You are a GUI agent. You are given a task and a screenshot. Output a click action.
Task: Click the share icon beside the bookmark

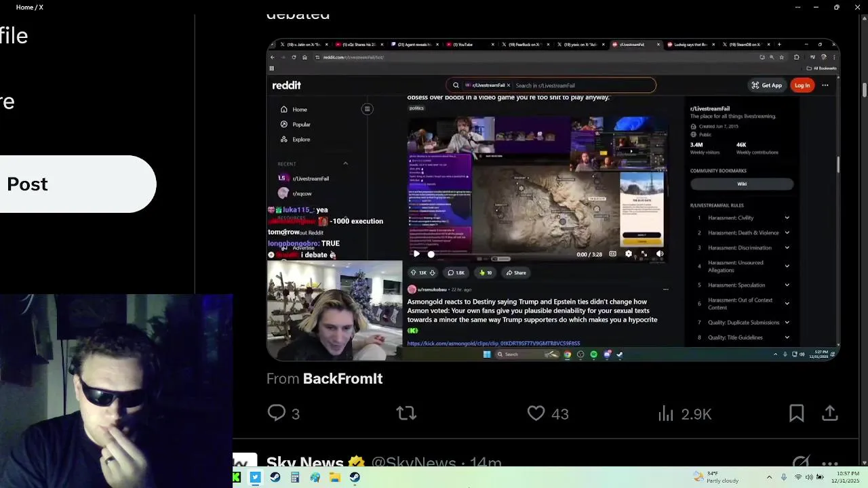830,413
